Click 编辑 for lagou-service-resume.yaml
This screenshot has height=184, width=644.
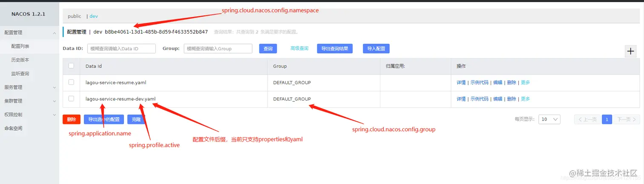(497, 83)
